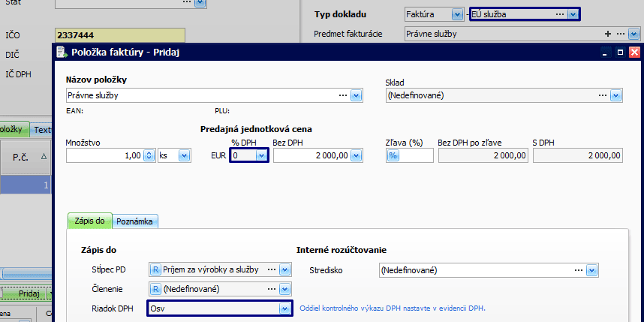Open ellipsis browse for Sklad field

point(601,95)
